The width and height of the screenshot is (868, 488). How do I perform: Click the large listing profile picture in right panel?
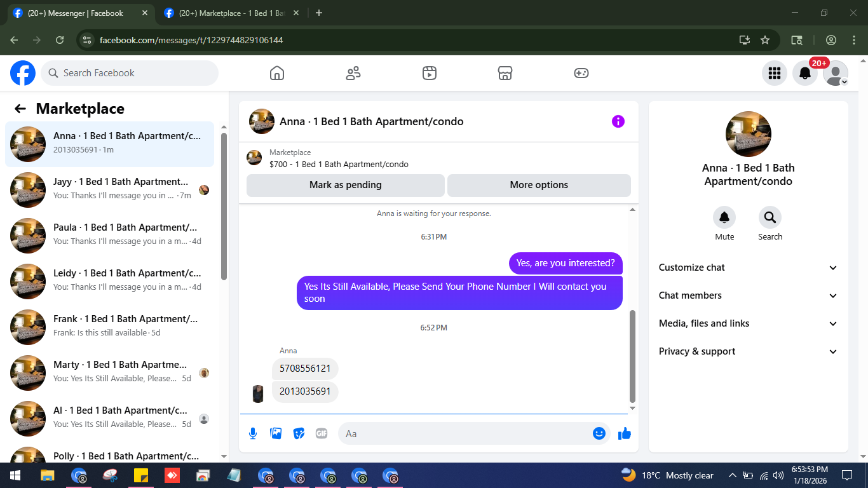point(749,134)
